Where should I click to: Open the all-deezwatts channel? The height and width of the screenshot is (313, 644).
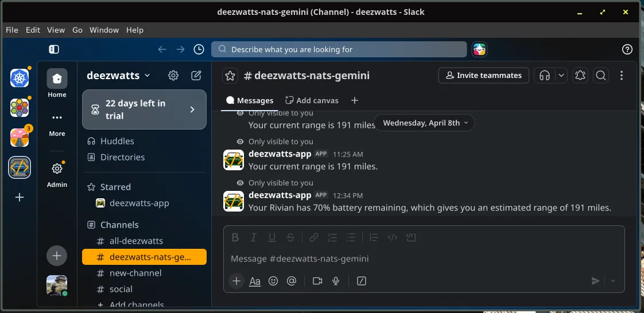click(144, 241)
